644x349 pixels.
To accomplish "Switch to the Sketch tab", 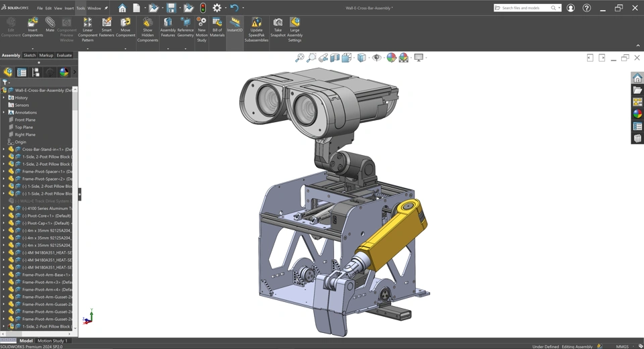I will [30, 56].
